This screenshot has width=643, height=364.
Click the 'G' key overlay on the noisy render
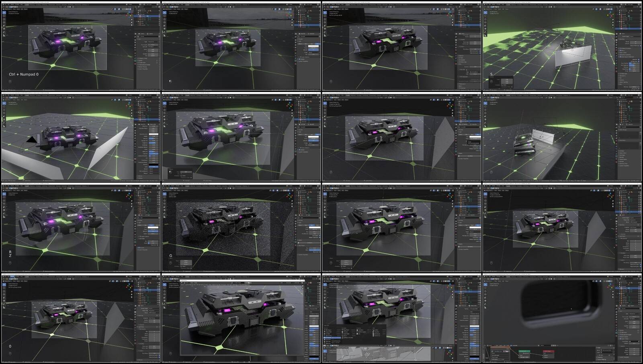click(x=171, y=256)
